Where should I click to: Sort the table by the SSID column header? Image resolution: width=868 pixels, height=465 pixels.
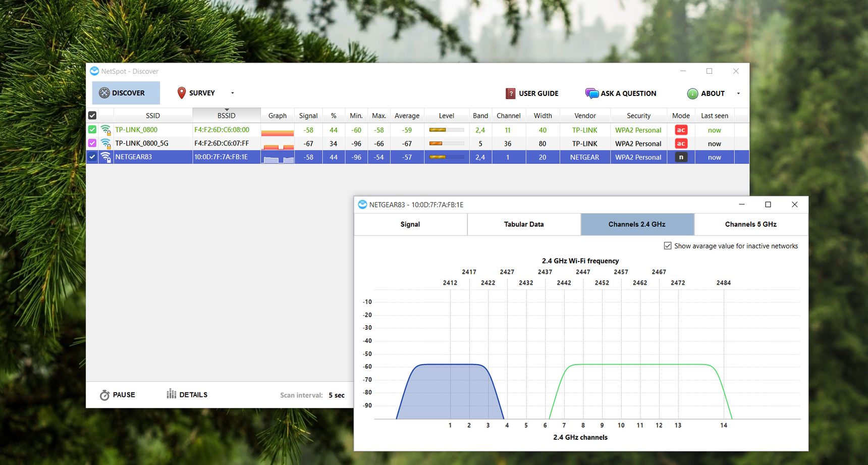point(153,116)
